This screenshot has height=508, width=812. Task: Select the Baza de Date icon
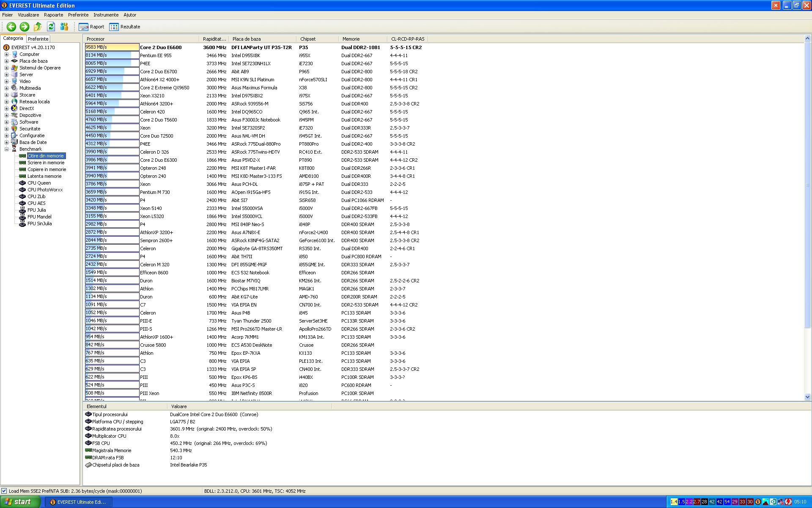tap(14, 142)
